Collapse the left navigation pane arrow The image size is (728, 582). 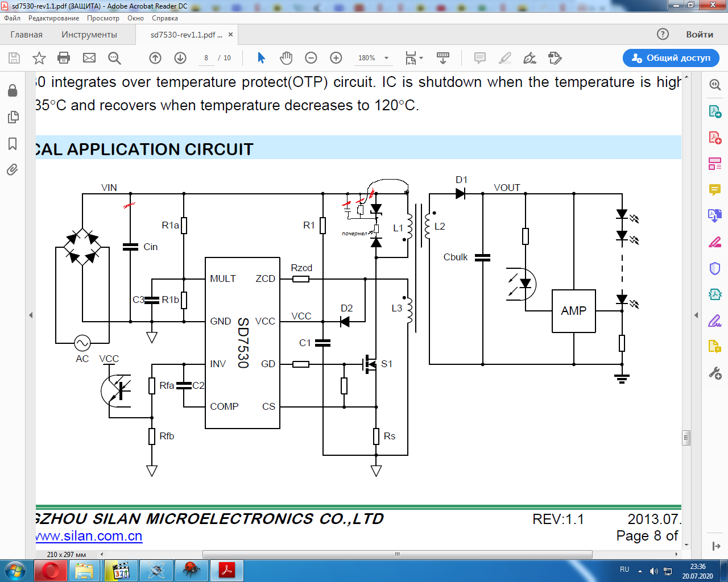tap(31, 315)
